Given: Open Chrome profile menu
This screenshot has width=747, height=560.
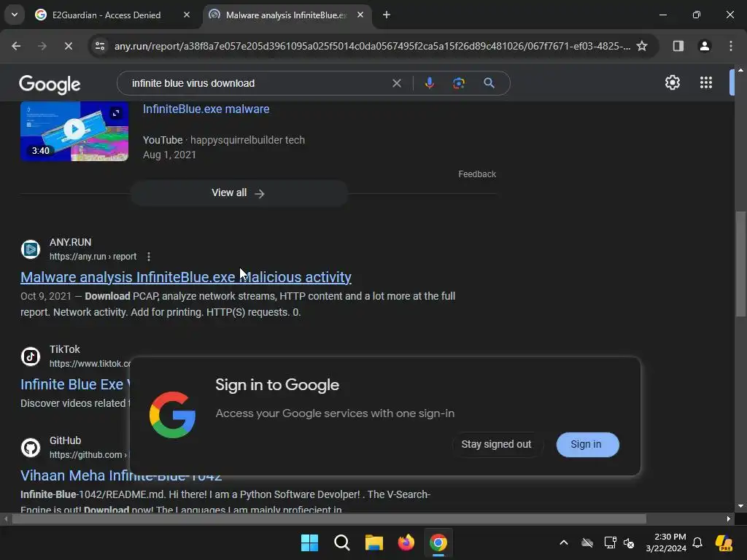Looking at the screenshot, I should coord(705,46).
